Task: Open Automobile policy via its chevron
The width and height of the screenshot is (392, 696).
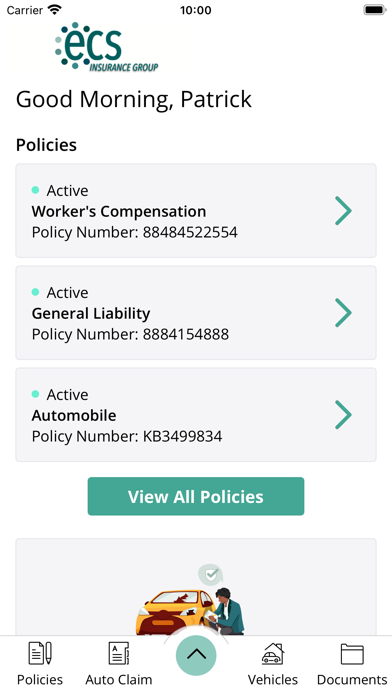Action: point(343,415)
